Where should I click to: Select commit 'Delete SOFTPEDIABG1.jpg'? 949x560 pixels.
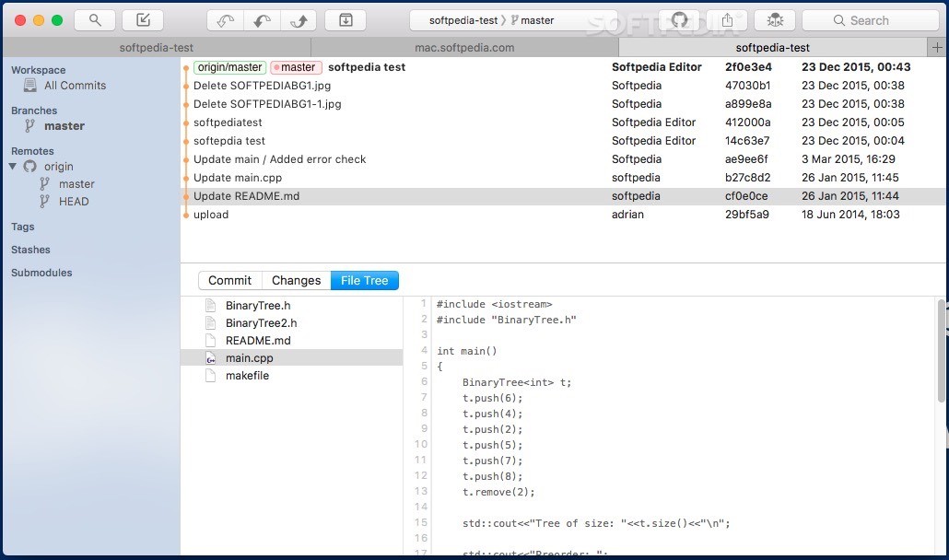pos(564,86)
